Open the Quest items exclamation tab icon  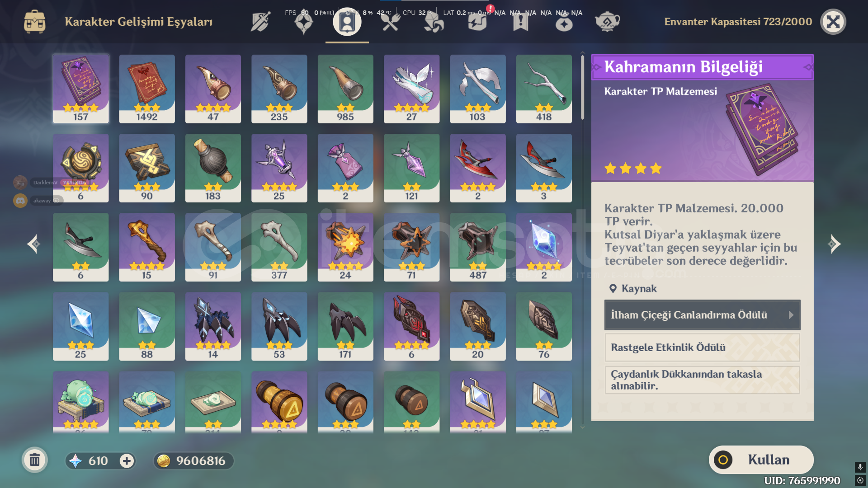tap(521, 22)
